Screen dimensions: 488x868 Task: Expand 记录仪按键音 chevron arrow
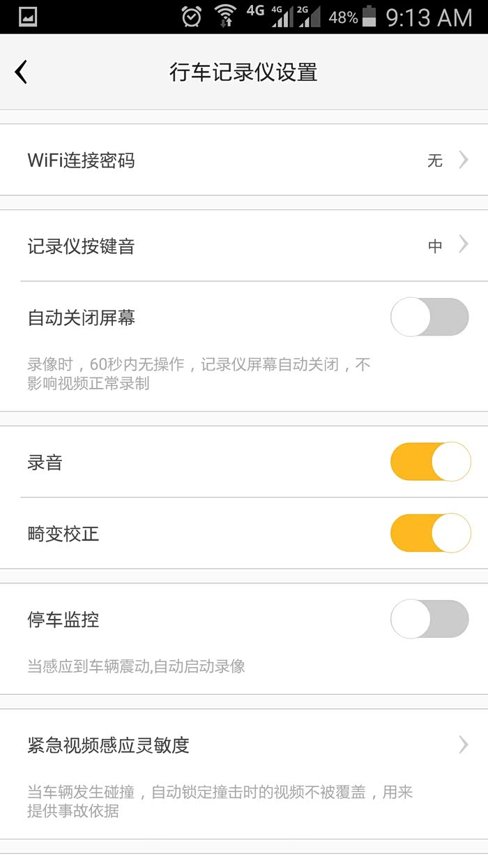(x=464, y=245)
